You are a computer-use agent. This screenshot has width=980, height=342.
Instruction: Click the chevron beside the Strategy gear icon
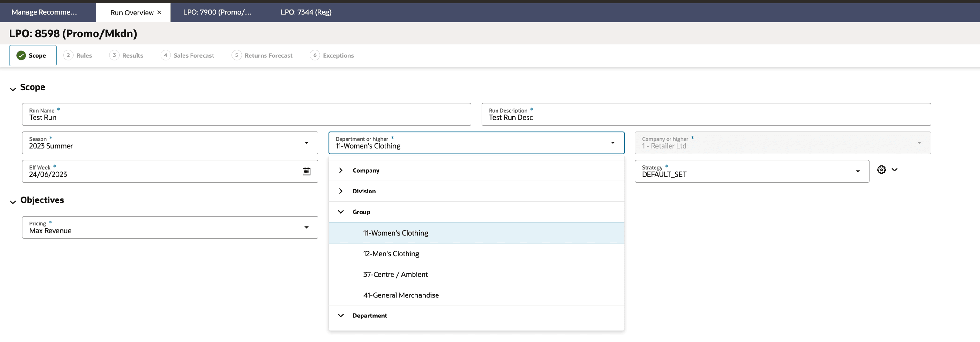point(895,170)
